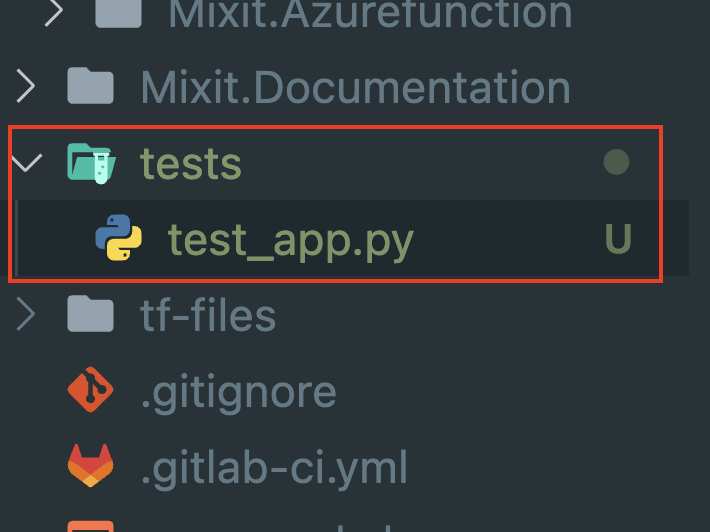
Task: Click the U untracked badge on test_app.py
Action: click(618, 239)
